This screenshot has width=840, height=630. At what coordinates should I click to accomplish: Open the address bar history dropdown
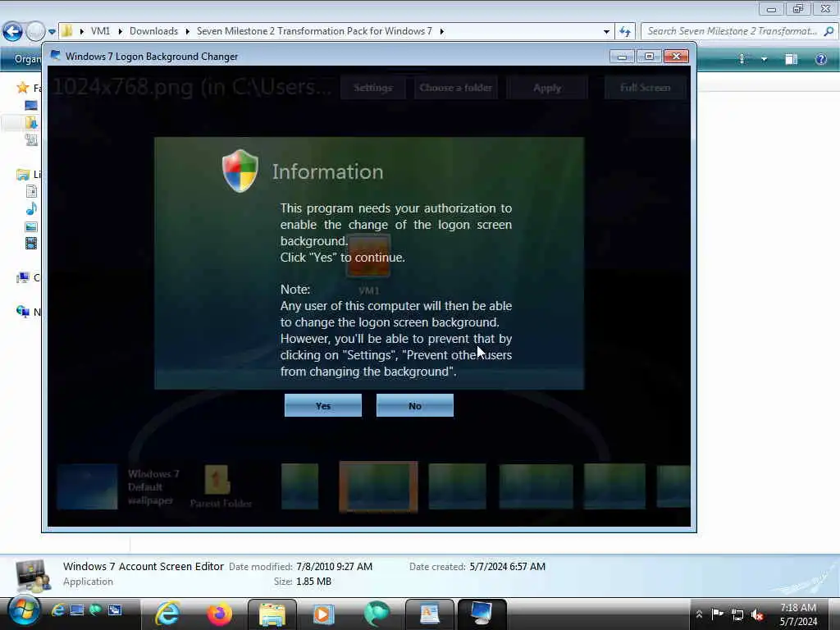coord(606,32)
